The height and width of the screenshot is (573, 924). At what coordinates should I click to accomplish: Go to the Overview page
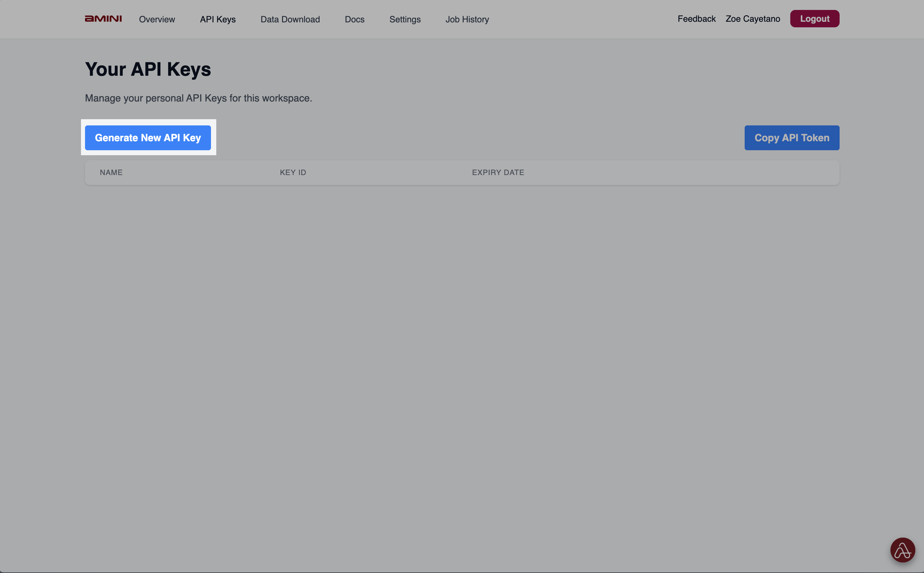click(157, 19)
